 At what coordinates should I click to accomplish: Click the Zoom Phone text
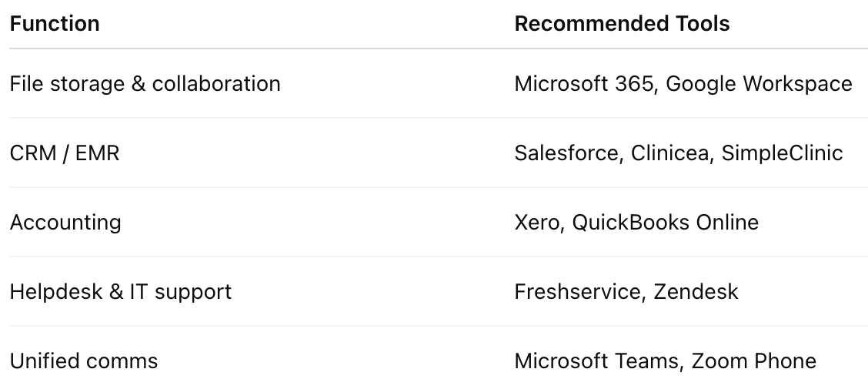click(753, 361)
